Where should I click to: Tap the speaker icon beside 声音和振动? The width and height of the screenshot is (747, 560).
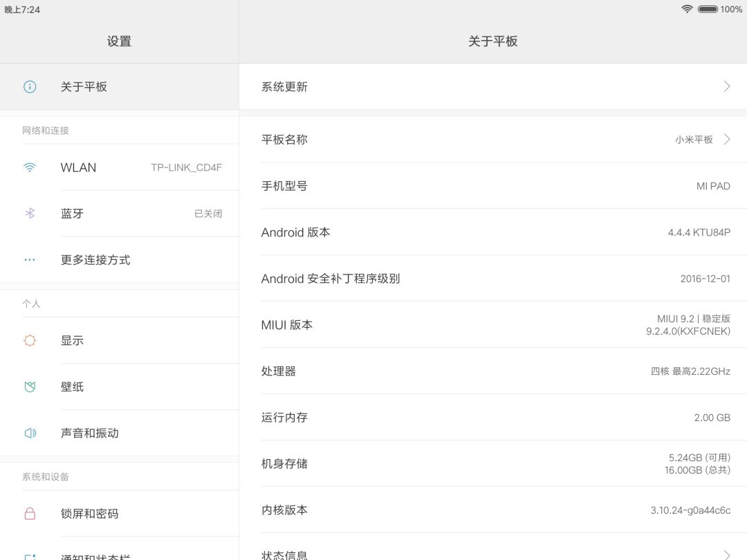click(30, 433)
